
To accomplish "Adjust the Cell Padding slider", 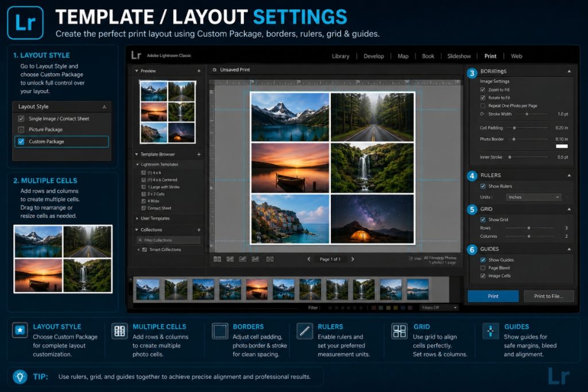I will [514, 128].
